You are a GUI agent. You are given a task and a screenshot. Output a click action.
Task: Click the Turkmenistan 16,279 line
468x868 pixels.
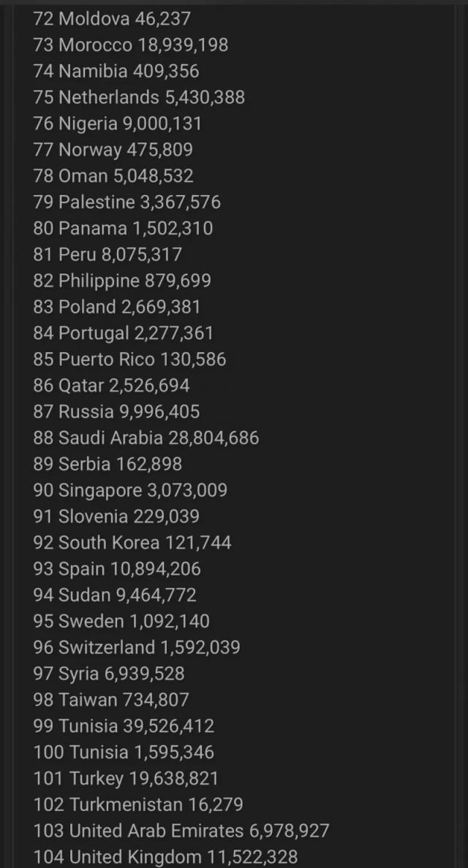pyautogui.click(x=138, y=805)
